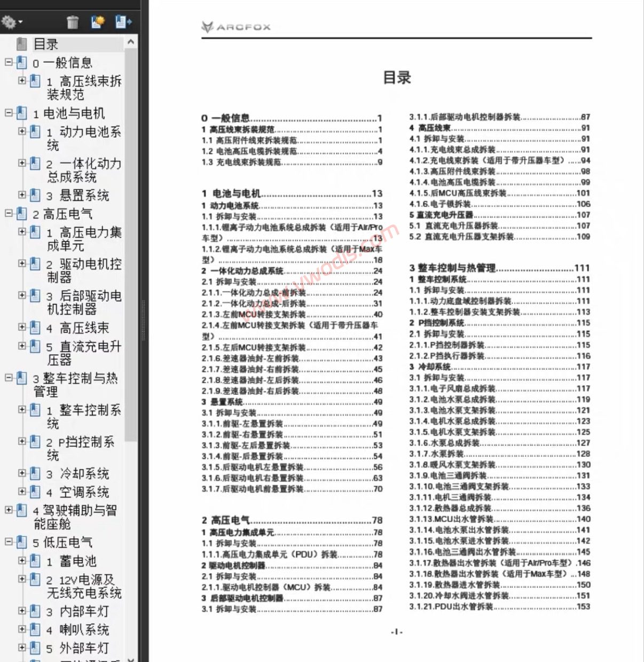Click bookmark page icon beside '1 蓄电池'
The image size is (644, 662).
coord(35,561)
